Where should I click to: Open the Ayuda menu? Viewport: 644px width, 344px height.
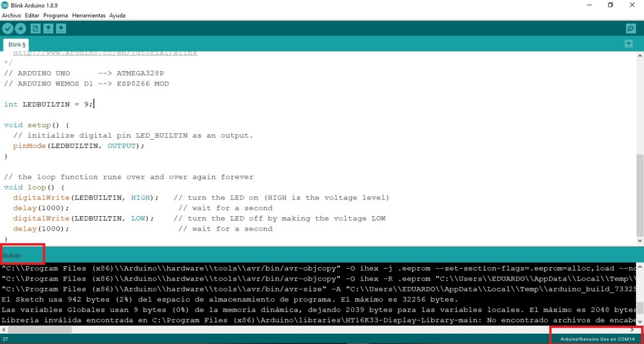[x=117, y=15]
